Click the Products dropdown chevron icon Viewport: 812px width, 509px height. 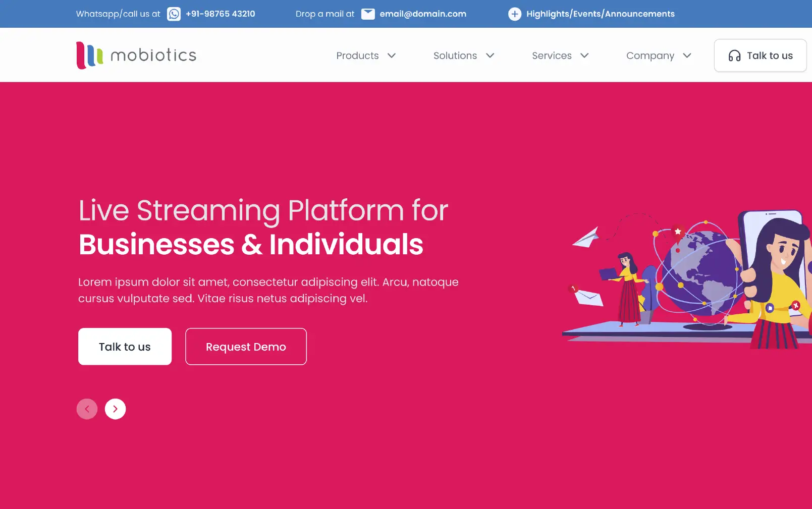tap(392, 55)
